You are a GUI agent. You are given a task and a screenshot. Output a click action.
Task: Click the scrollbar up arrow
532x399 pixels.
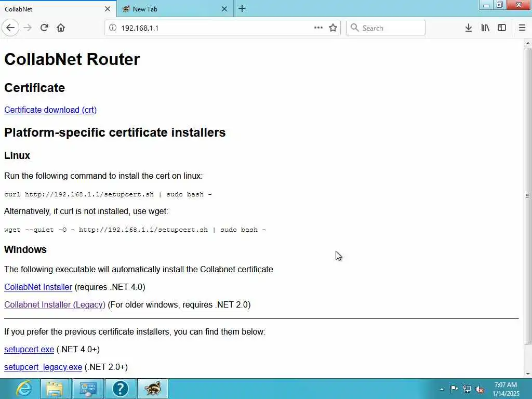click(x=528, y=43)
